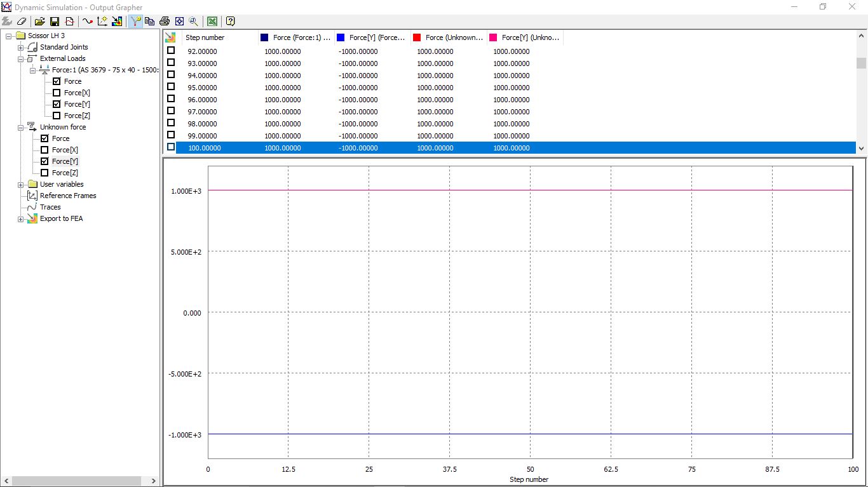Click the Zoom magnifier icon
The width and height of the screenshot is (868, 487).
pos(193,21)
